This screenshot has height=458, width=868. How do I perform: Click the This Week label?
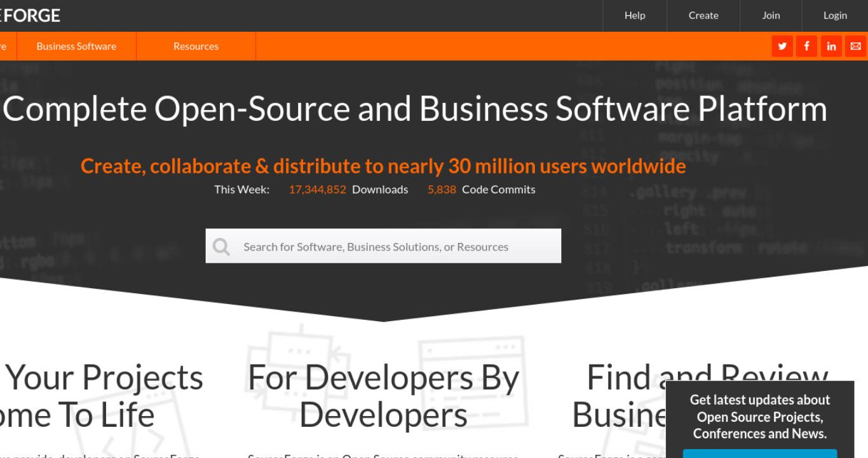[241, 190]
